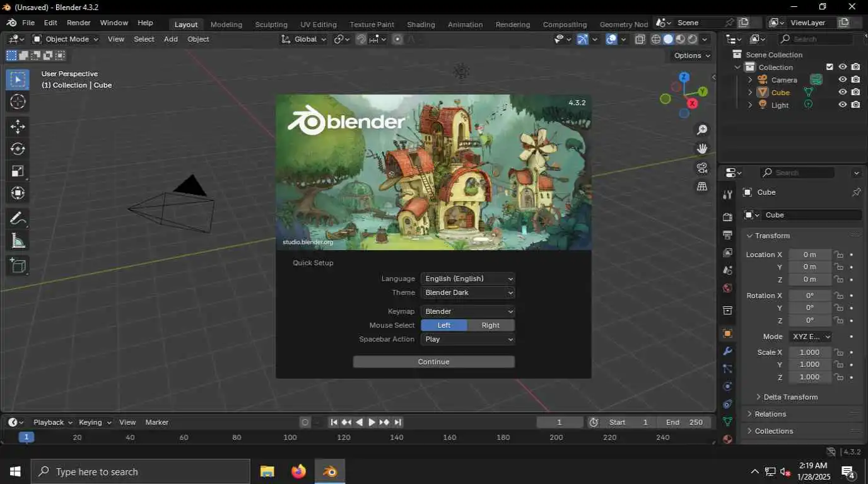The height and width of the screenshot is (484, 868).
Task: Open the Add menu in viewport header
Action: point(171,39)
